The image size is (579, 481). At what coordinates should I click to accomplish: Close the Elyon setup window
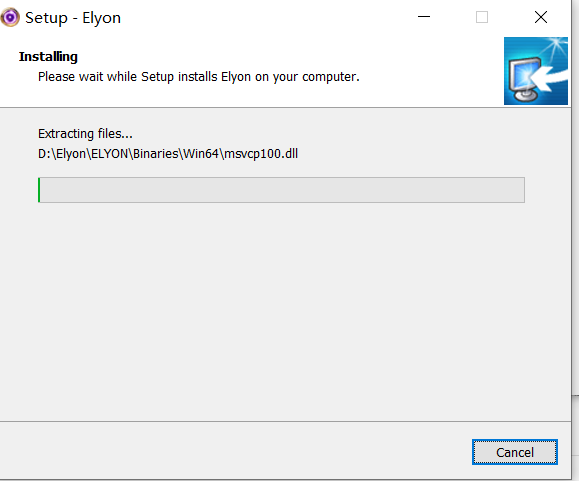click(541, 17)
